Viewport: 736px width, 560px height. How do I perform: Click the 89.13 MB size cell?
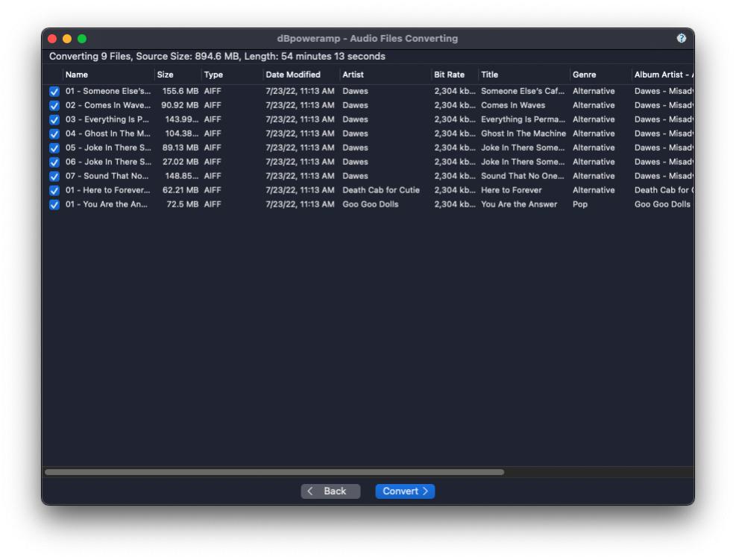click(x=180, y=148)
